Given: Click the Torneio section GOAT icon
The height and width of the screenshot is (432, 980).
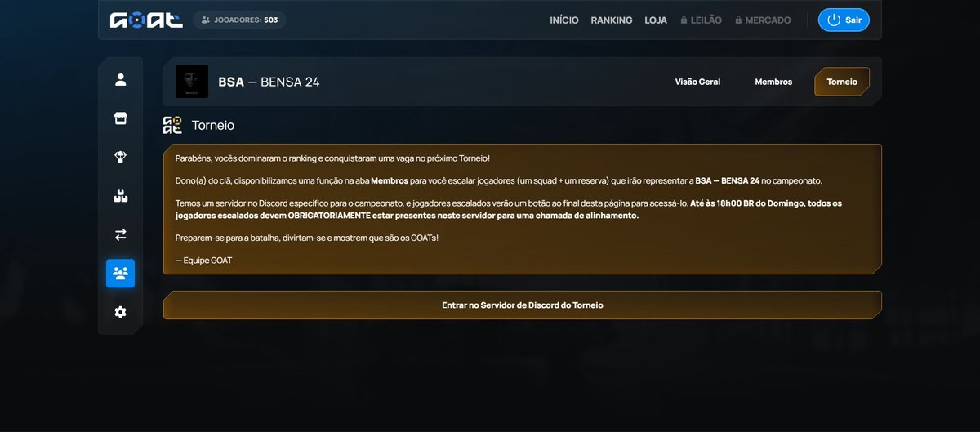Looking at the screenshot, I should (x=172, y=125).
